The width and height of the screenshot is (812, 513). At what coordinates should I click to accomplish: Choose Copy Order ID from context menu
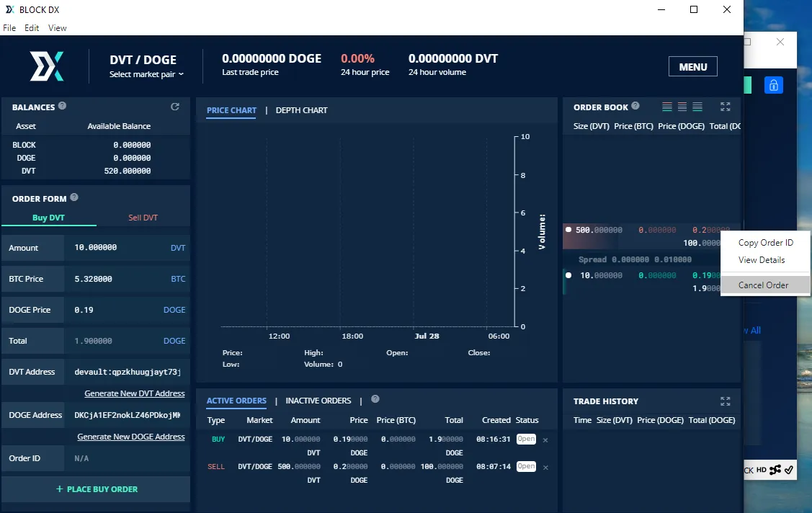[x=765, y=243]
